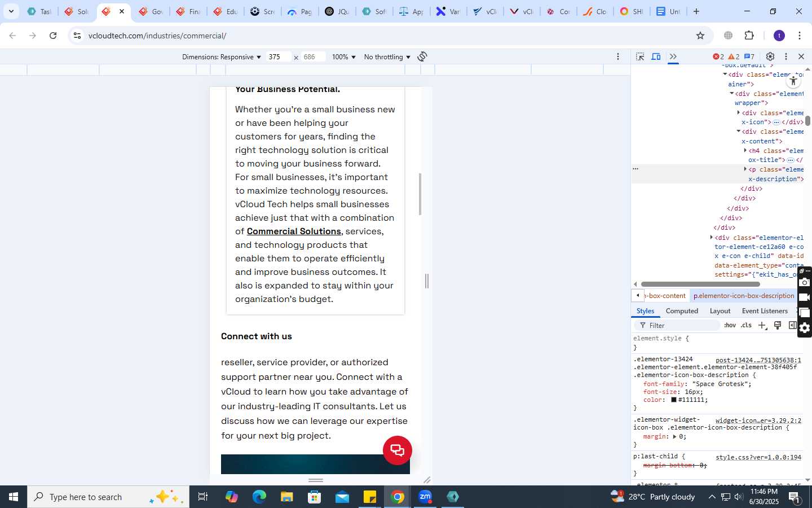
Task: Expand the p description element node
Action: pos(745,169)
